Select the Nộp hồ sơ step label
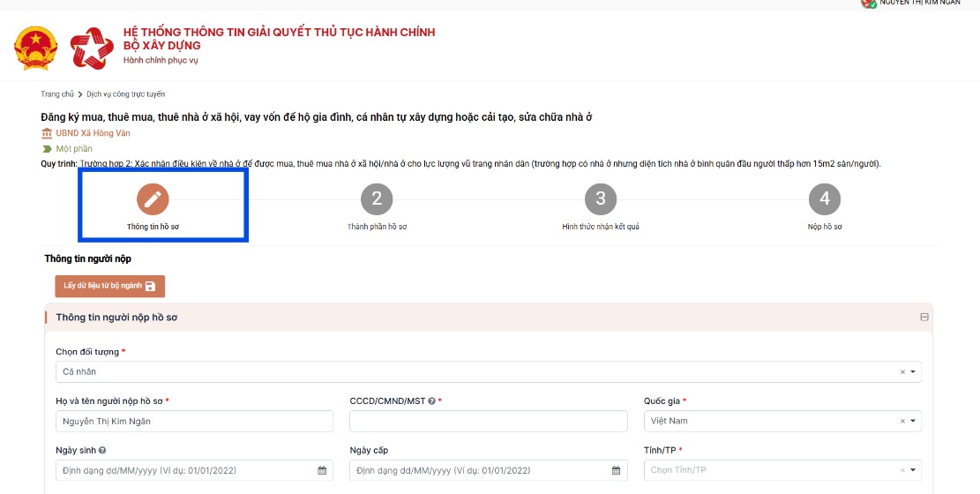The width and height of the screenshot is (980, 494). (x=825, y=227)
